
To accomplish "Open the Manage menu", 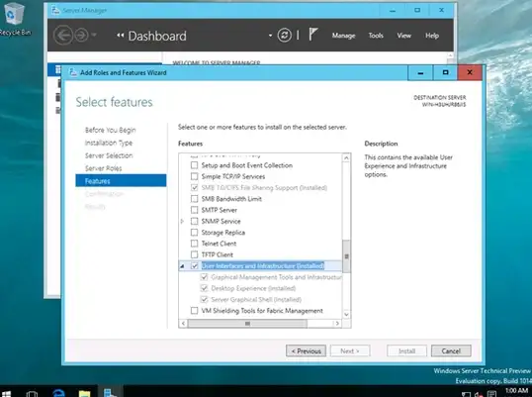I will [x=343, y=36].
